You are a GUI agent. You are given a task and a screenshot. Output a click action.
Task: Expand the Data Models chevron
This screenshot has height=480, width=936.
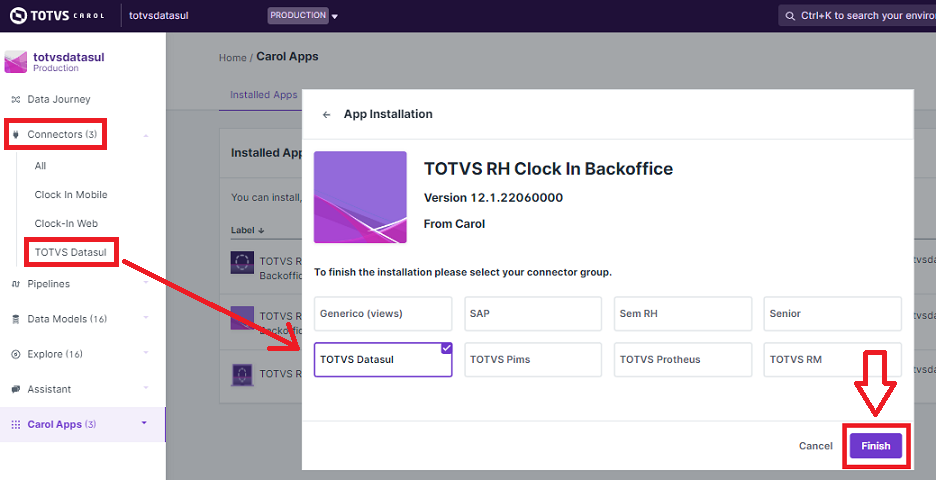click(146, 318)
